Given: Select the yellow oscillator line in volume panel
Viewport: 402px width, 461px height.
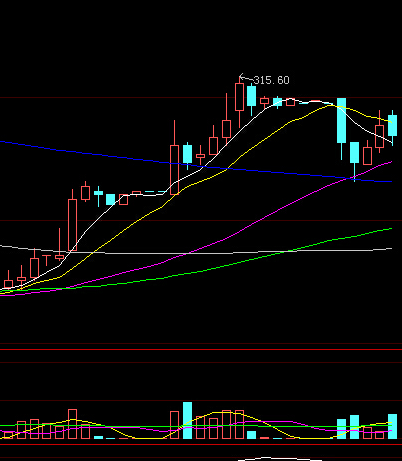Looking at the screenshot, I should click(x=196, y=425).
